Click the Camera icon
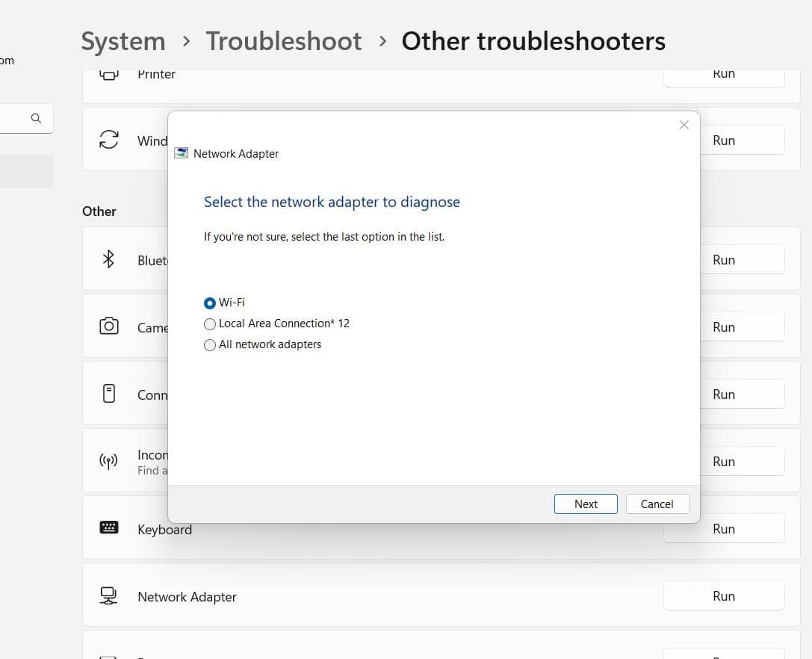 coord(109,326)
